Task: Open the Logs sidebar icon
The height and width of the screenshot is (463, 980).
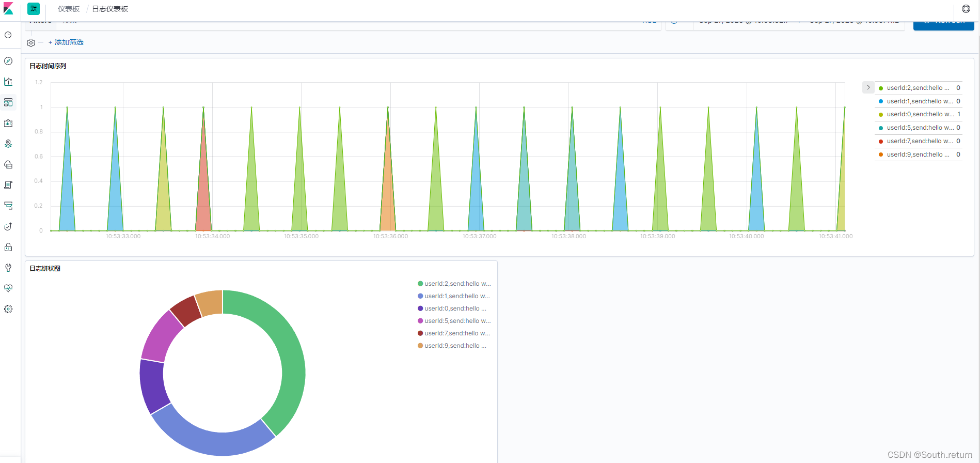Action: point(8,185)
